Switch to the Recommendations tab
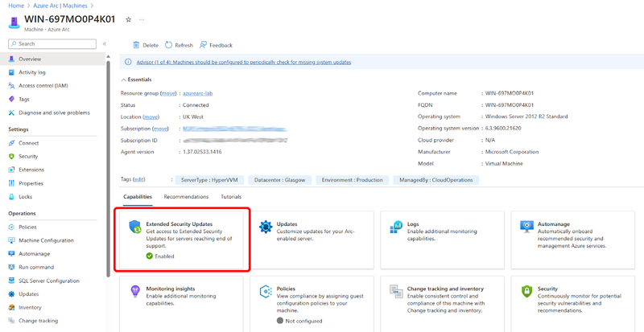644x332 pixels. pyautogui.click(x=186, y=197)
